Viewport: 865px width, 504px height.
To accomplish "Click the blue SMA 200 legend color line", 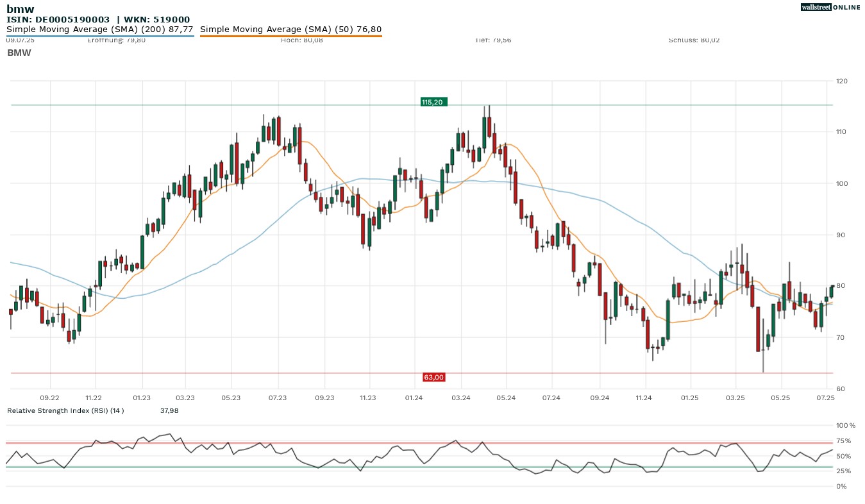I will [x=100, y=36].
